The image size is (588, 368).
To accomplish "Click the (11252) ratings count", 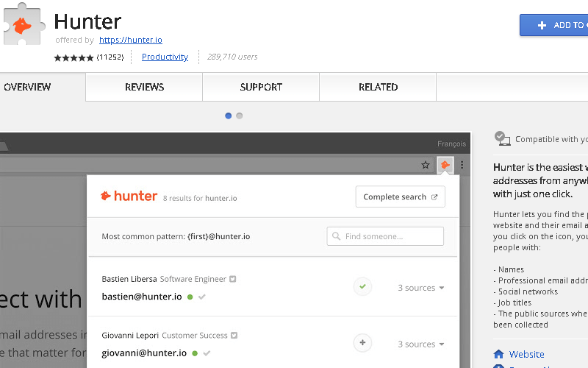I will point(110,57).
